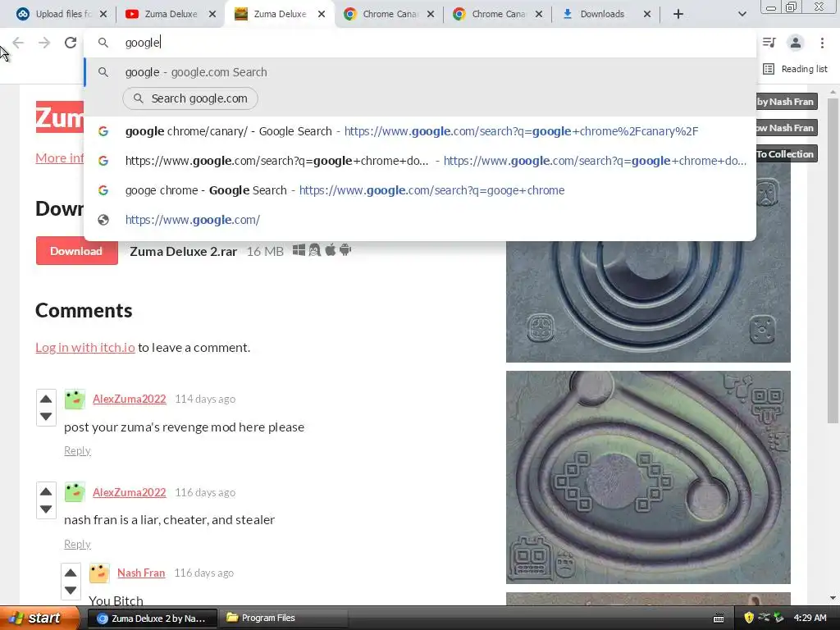
Task: Reload the page with the refresh icon
Action: click(71, 43)
